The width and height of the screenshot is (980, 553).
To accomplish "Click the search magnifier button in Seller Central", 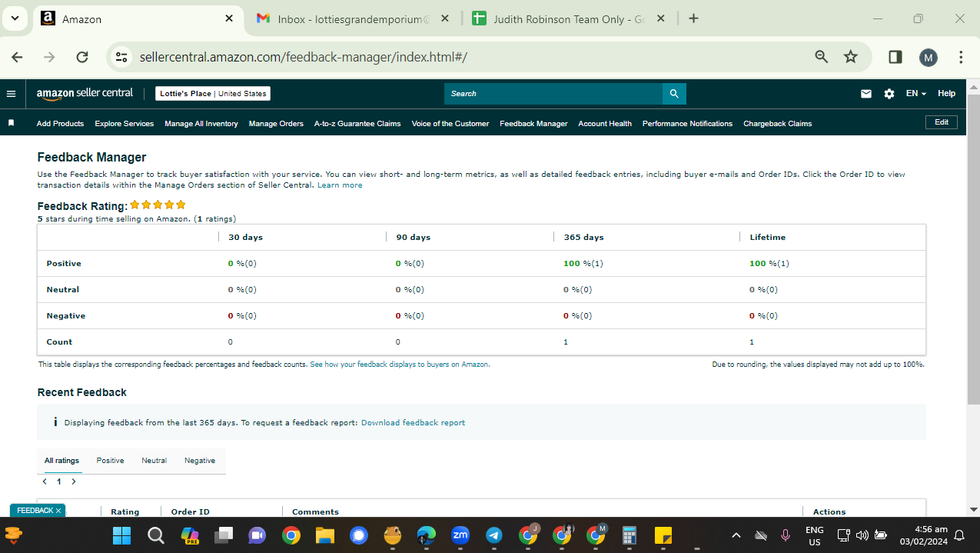I will (x=674, y=94).
